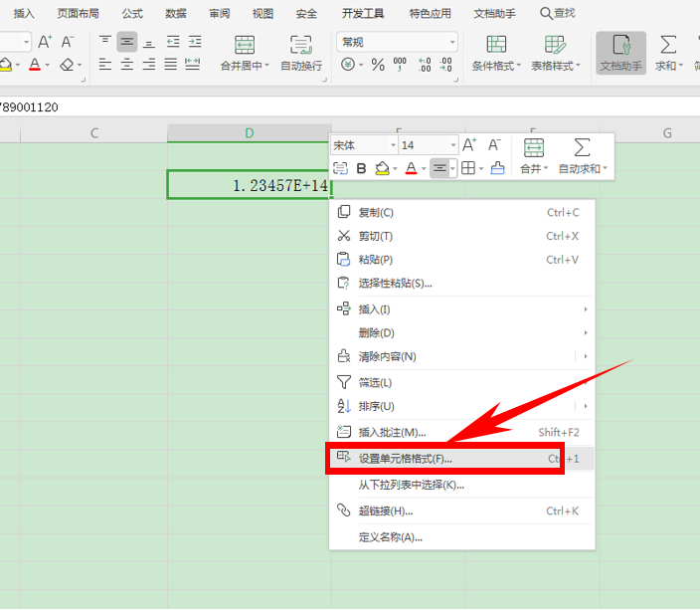Image resolution: width=700 pixels, height=610 pixels.
Task: Open the 页面布局 ribbon tab
Action: coord(79,14)
